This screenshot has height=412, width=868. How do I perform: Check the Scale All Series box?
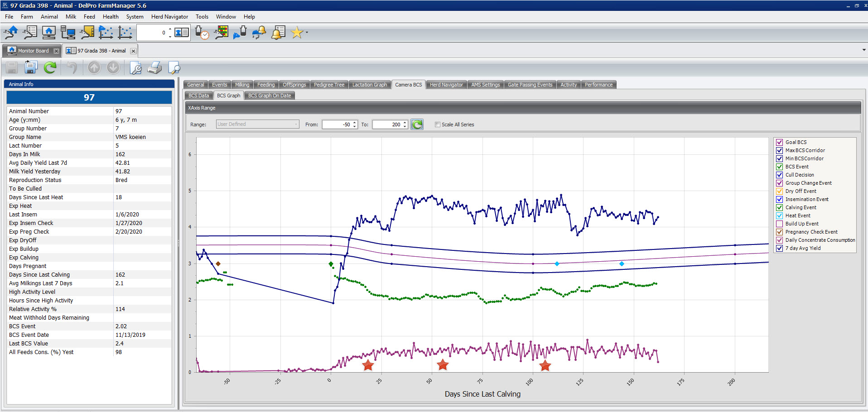[438, 125]
